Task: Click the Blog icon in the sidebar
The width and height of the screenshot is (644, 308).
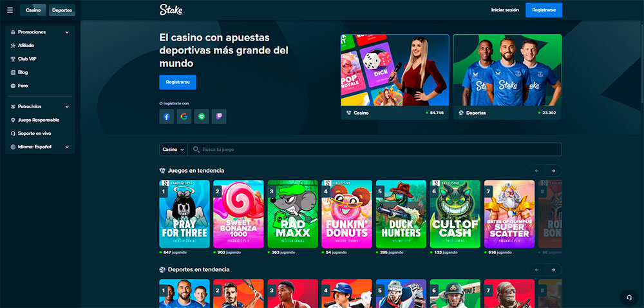Action: point(13,72)
